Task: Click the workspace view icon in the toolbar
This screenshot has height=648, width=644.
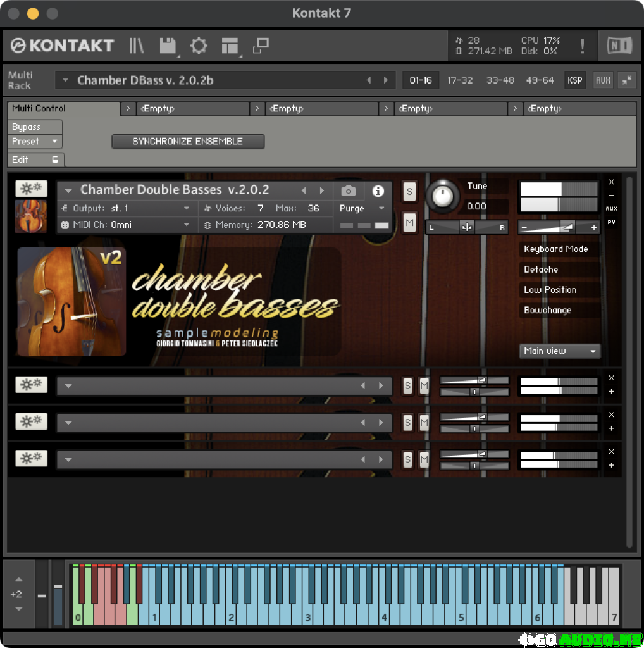Action: 230,45
